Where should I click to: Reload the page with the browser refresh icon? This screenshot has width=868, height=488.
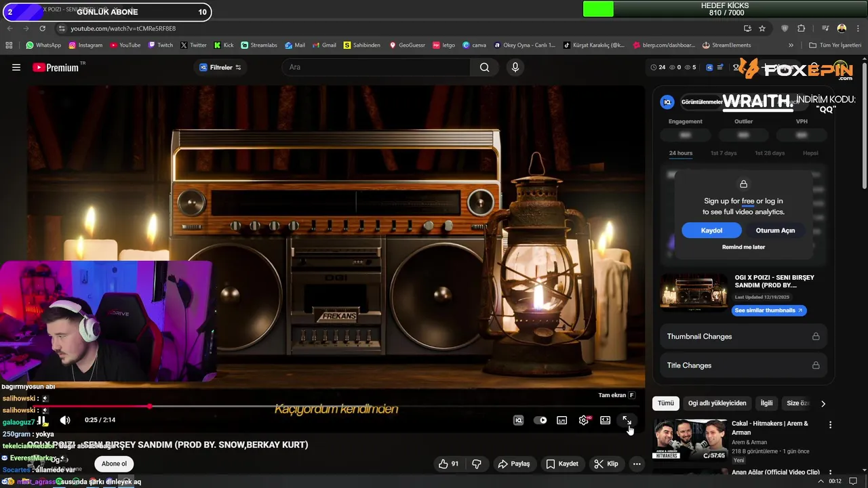42,28
